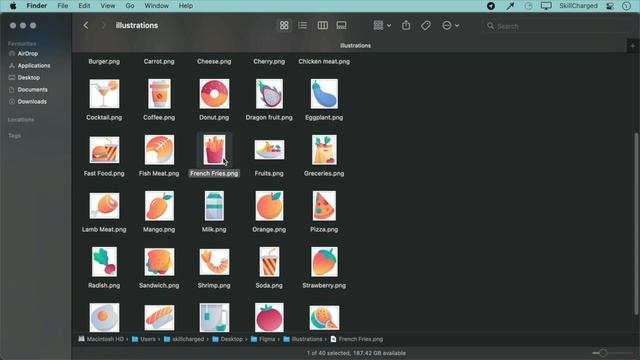The height and width of the screenshot is (360, 640).
Task: Open the File menu
Action: pyautogui.click(x=62, y=6)
